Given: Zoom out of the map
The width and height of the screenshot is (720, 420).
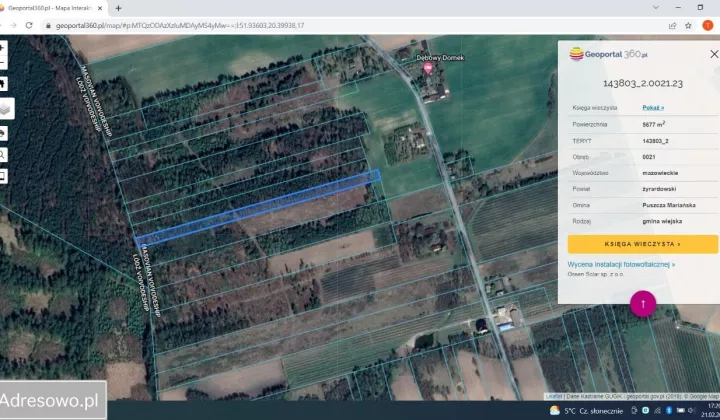Looking at the screenshot, I should [3, 63].
